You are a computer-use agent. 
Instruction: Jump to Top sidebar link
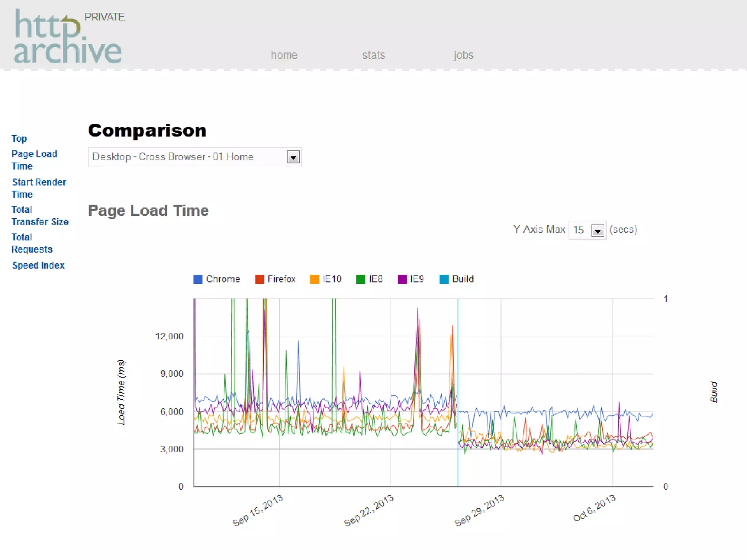click(x=19, y=139)
